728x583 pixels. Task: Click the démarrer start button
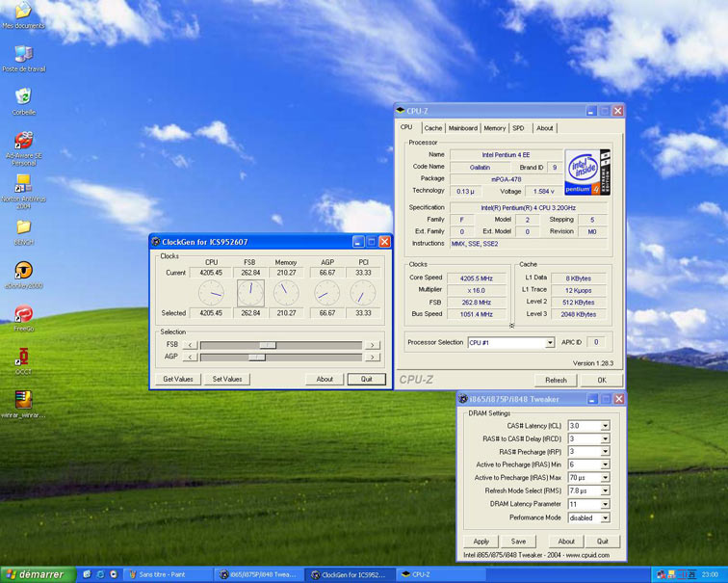point(39,574)
